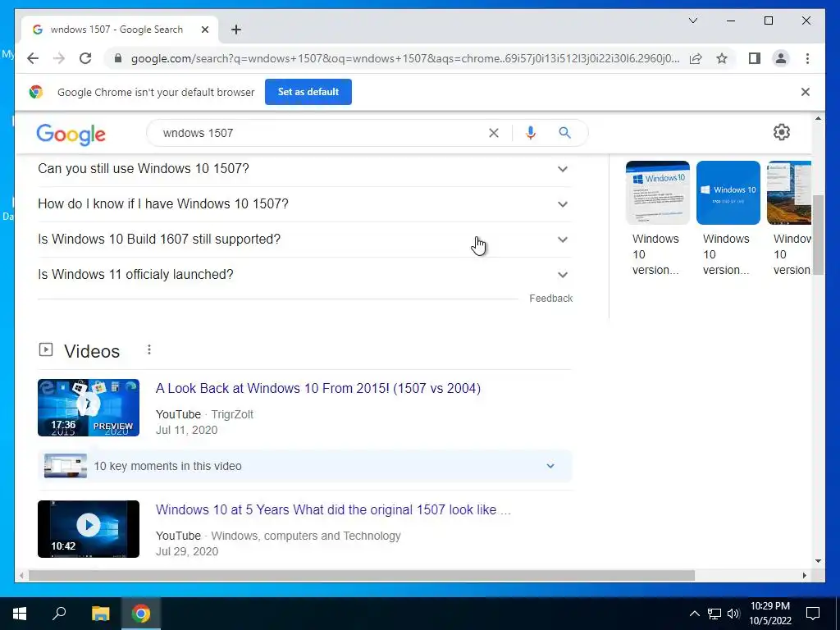The width and height of the screenshot is (840, 630).
Task: Open the volume control tray icon
Action: pos(733,614)
